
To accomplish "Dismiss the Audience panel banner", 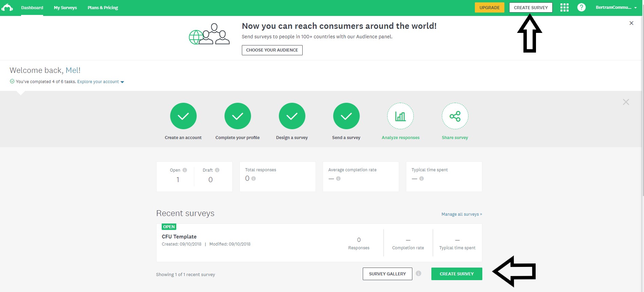I will (x=631, y=23).
